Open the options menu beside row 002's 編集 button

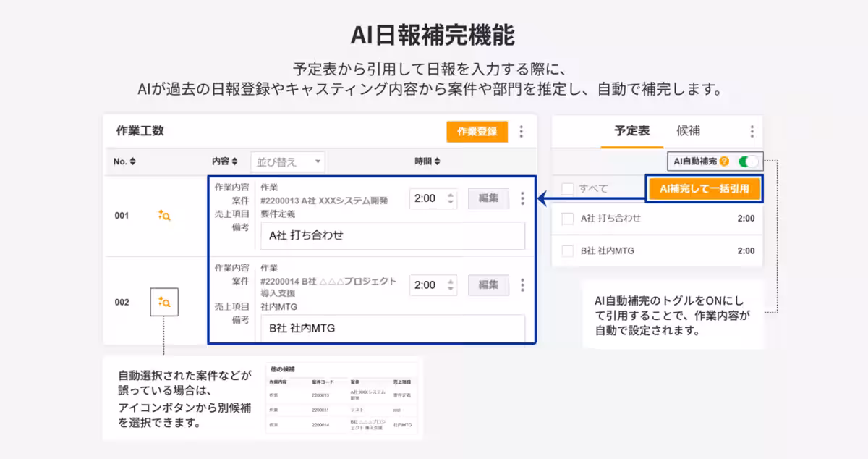[x=522, y=285]
